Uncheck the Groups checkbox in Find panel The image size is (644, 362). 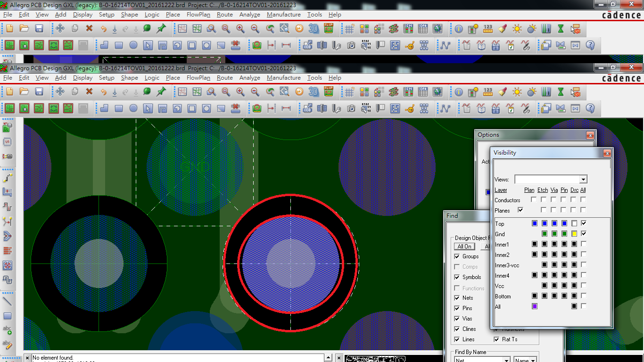point(456,256)
